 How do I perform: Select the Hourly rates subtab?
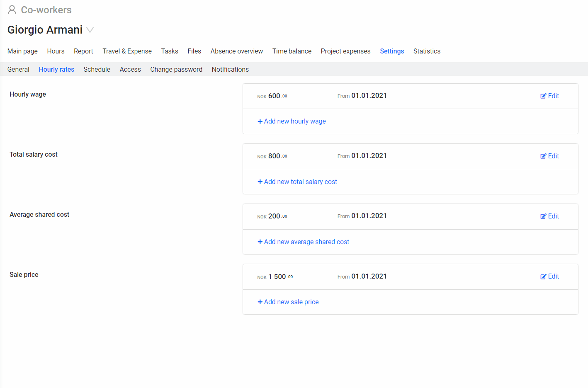point(56,69)
